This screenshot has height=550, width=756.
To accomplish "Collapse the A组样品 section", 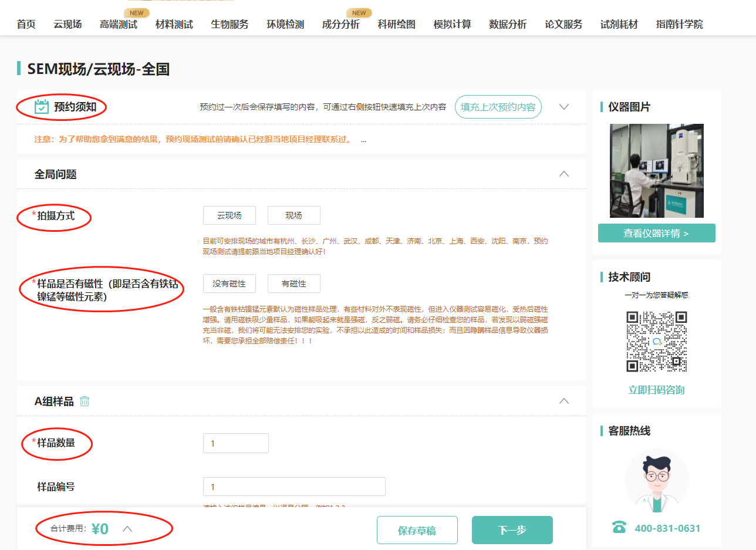I will 563,401.
